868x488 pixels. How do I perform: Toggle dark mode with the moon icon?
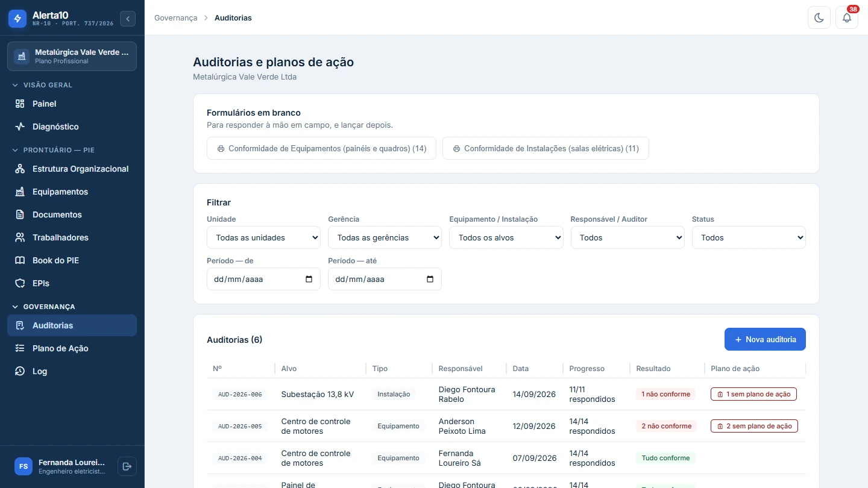(x=819, y=18)
